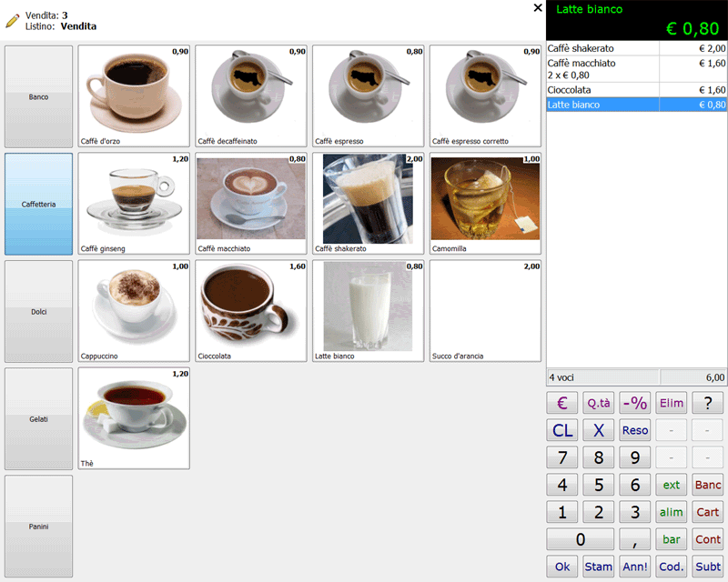Viewport: 728px width, 582px height.
Task: Open the Gelati category
Action: pos(38,418)
